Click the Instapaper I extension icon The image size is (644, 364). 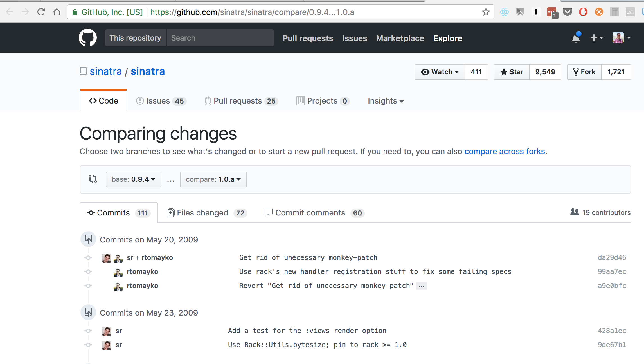(x=536, y=12)
